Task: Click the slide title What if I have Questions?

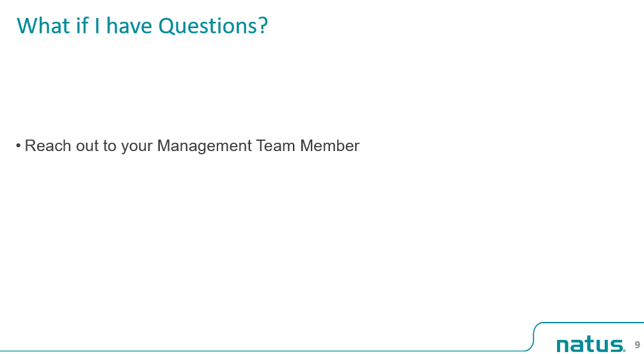Action: [x=142, y=26]
